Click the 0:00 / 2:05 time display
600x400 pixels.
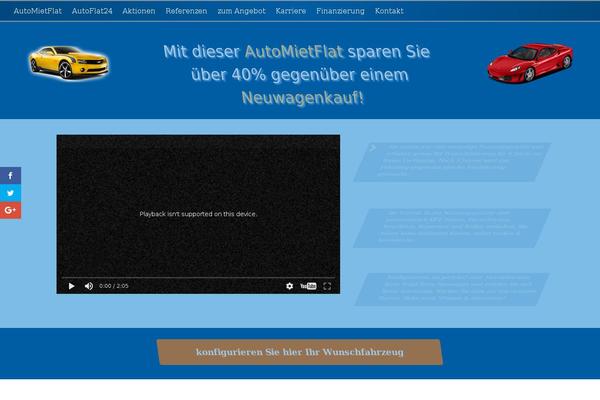(114, 286)
